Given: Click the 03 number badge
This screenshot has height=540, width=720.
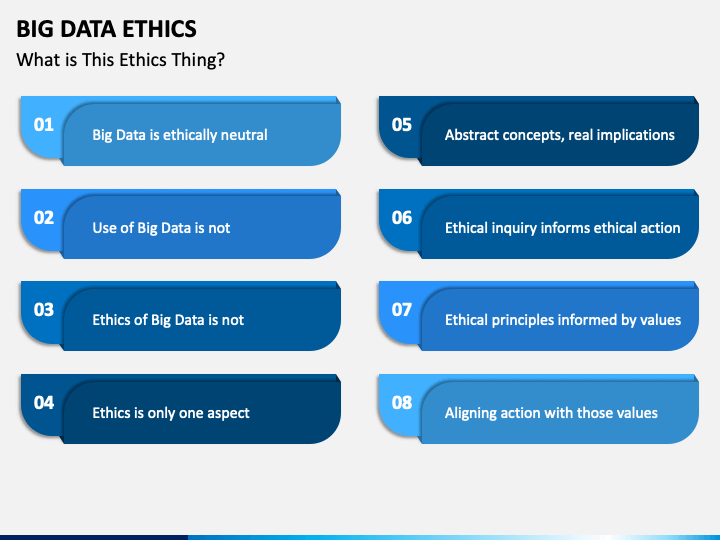Looking at the screenshot, I should pyautogui.click(x=43, y=310).
